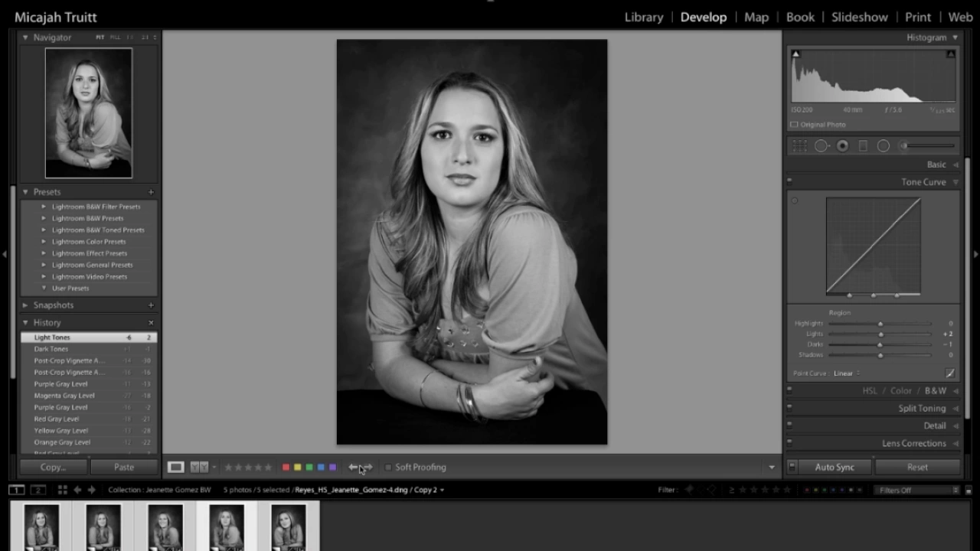Switch to Before/After YY view

click(x=199, y=467)
